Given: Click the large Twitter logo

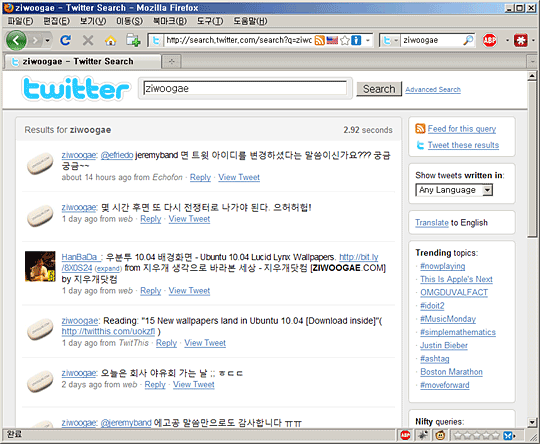Looking at the screenshot, I should pos(75,89).
